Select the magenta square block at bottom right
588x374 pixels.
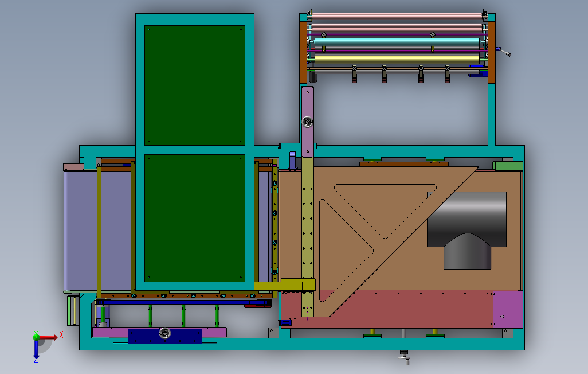point(508,310)
